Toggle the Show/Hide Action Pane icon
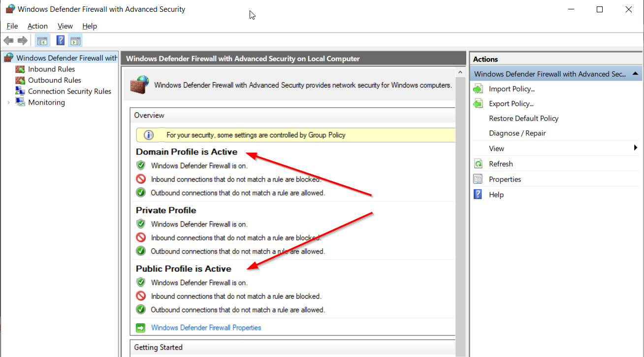Viewport: 644px width, 357px height. 75,40
